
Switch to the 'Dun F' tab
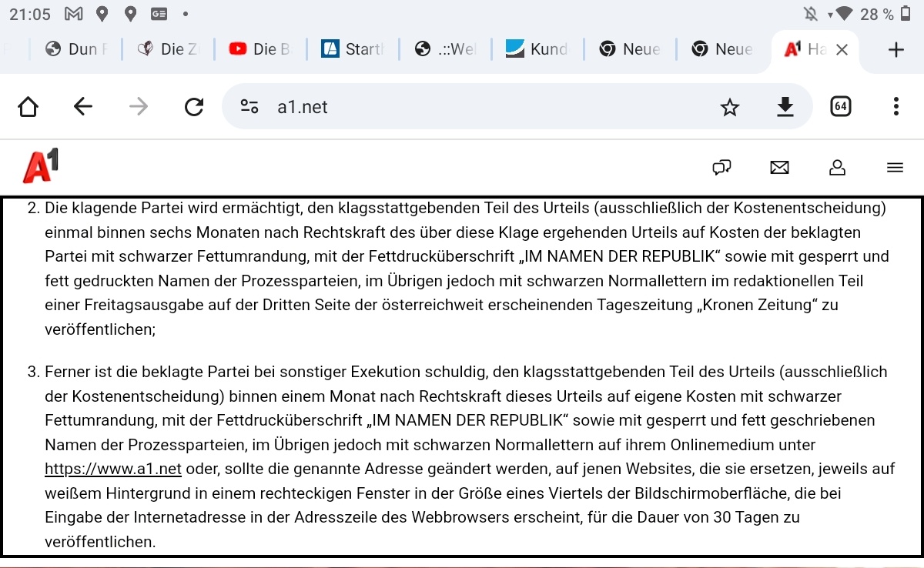point(75,49)
